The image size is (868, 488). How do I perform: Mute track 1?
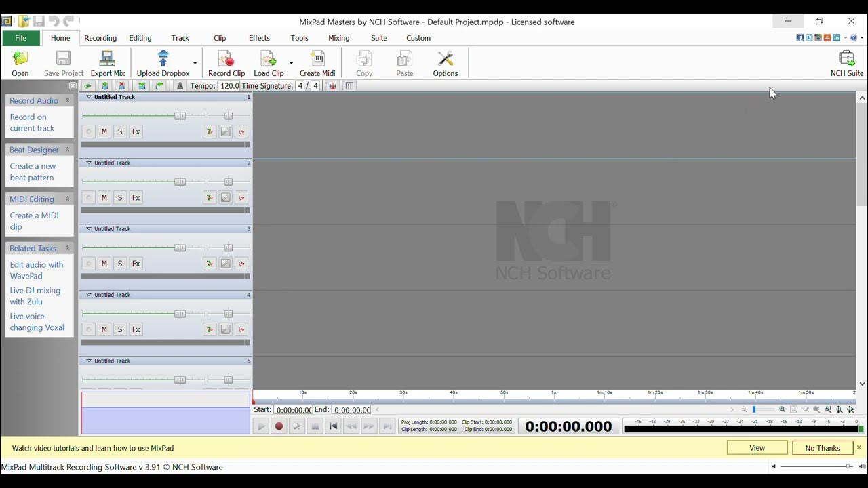tap(104, 131)
